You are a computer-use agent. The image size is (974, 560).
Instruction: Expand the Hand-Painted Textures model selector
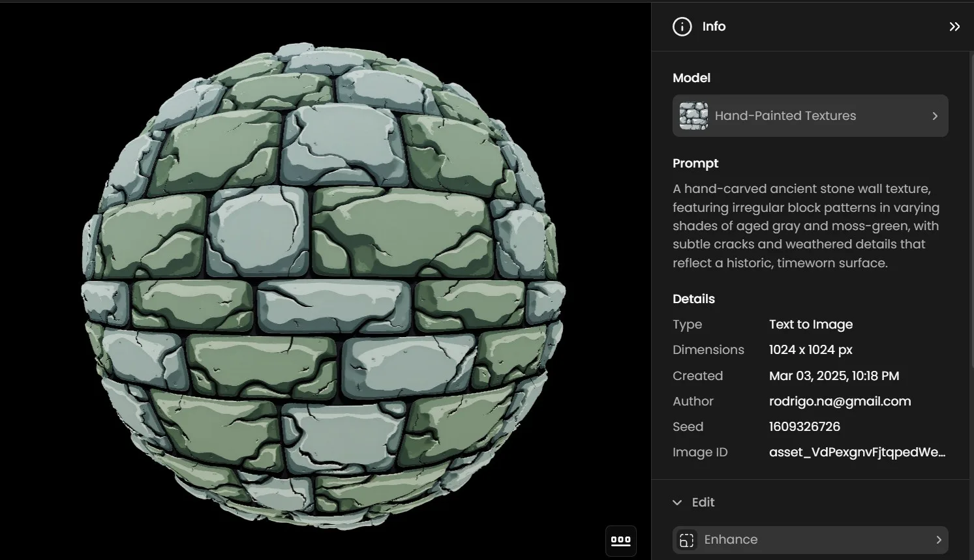[934, 115]
